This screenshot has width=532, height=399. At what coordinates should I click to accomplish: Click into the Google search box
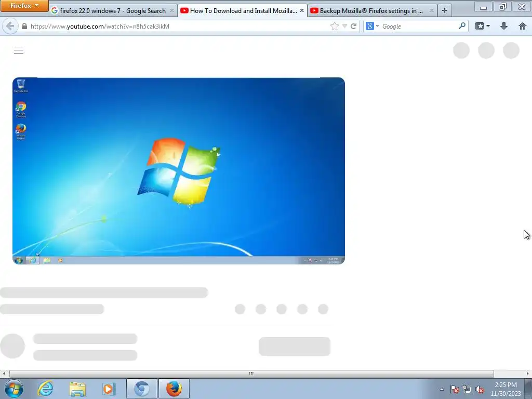pyautogui.click(x=419, y=26)
